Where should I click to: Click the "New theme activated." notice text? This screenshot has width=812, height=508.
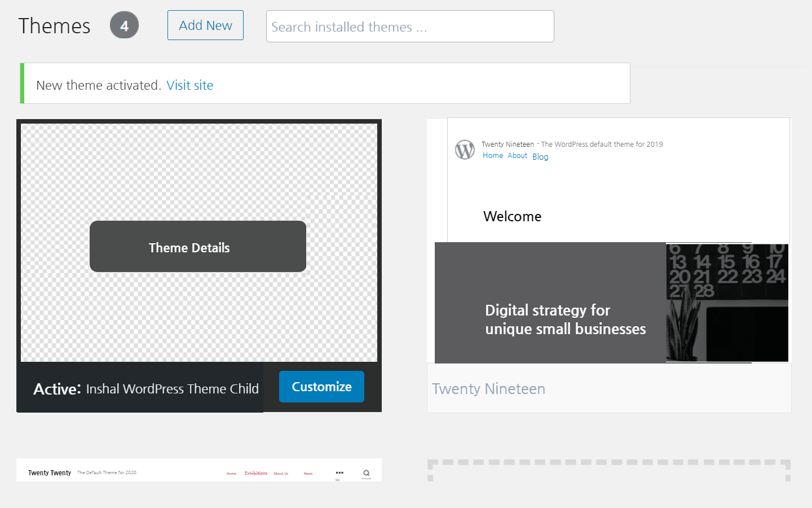tap(99, 85)
